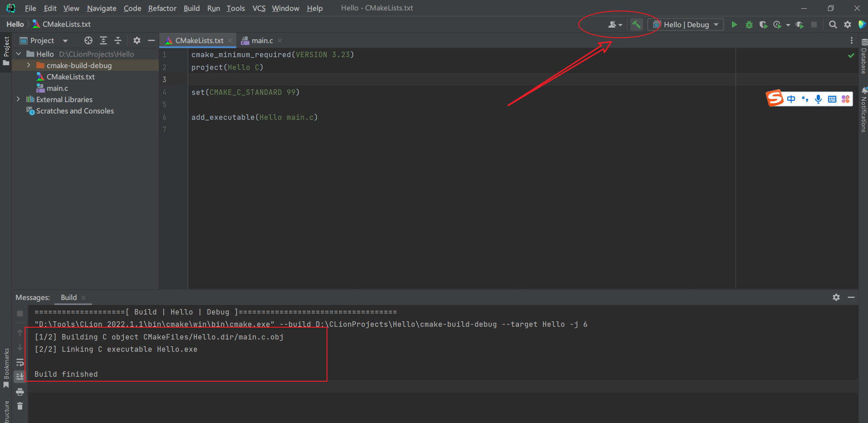Open the Run menu

[x=213, y=8]
